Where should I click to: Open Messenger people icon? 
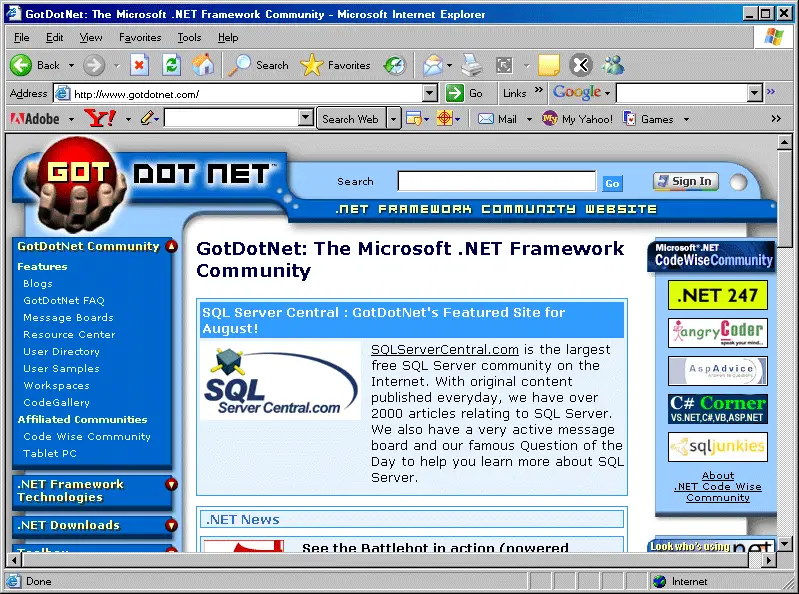pyautogui.click(x=613, y=65)
